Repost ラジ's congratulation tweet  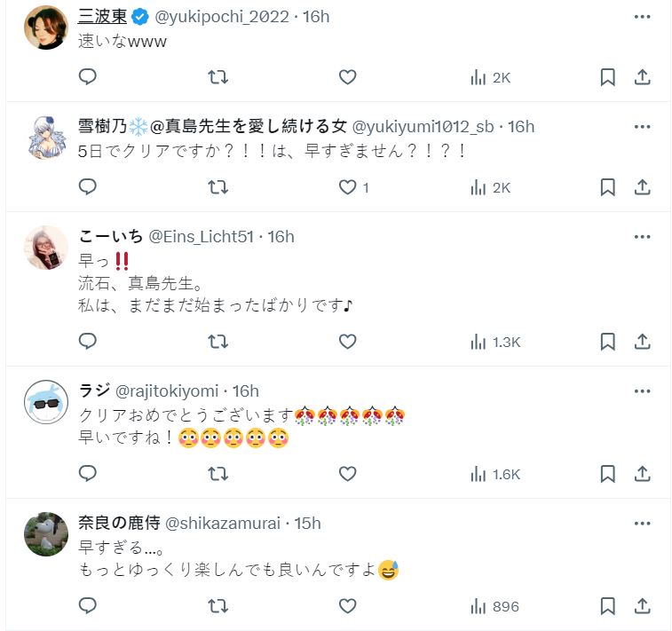(217, 474)
